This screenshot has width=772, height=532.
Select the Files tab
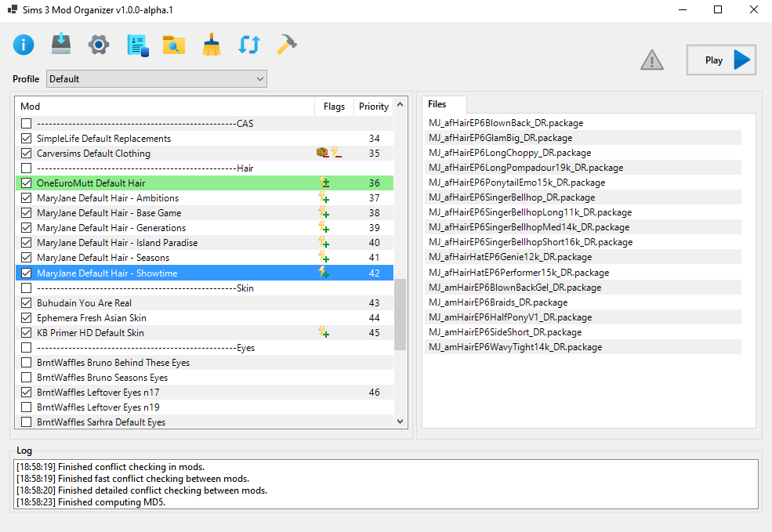pyautogui.click(x=437, y=104)
